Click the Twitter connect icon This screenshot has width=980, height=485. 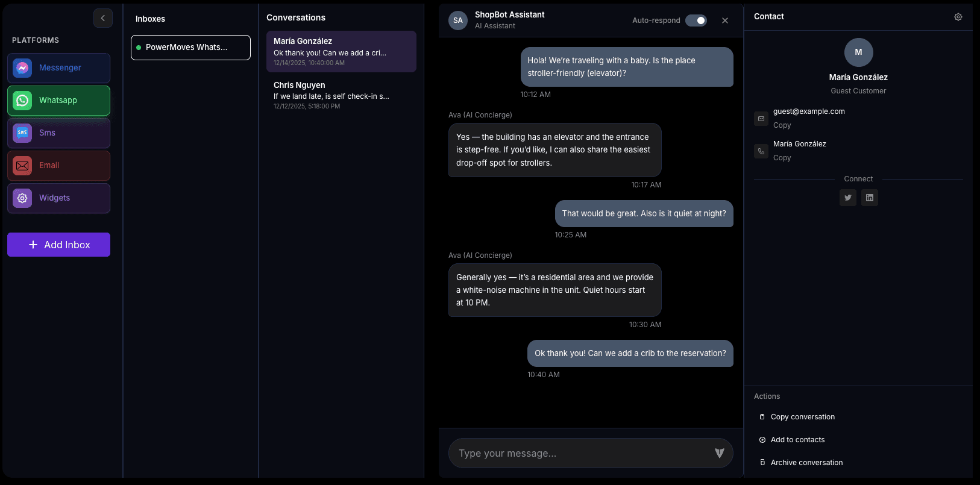click(848, 198)
